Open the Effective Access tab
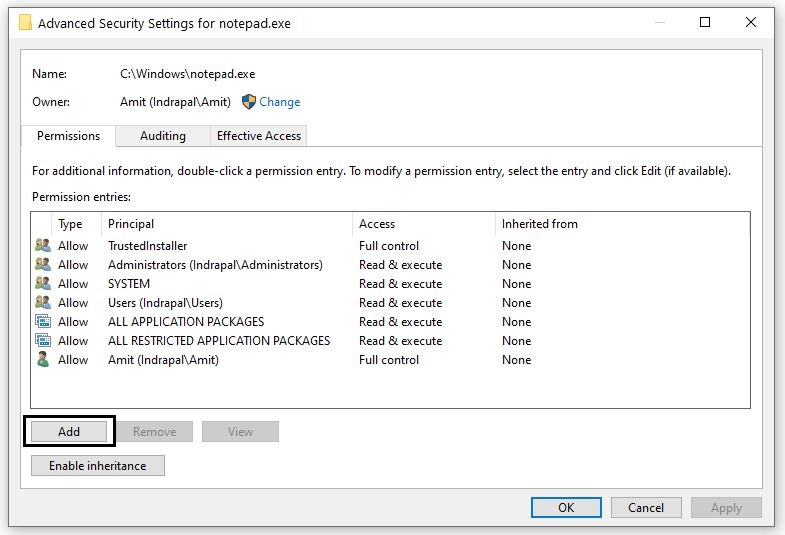The image size is (785, 535). 259,136
